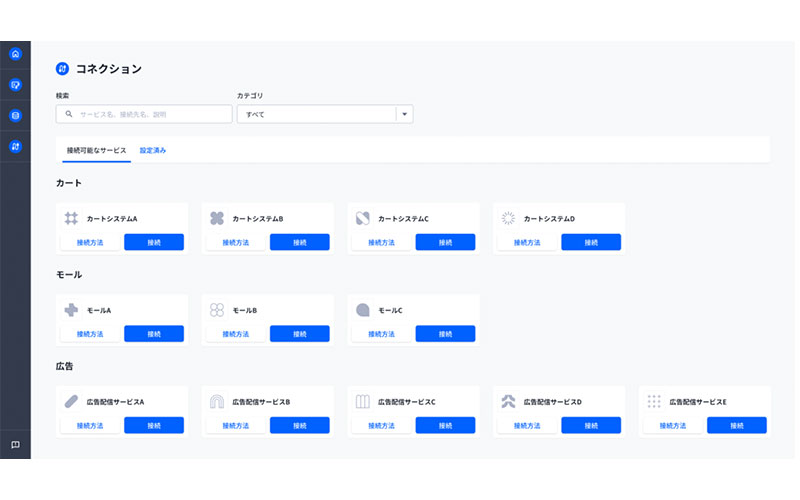Click the コネクション header icon
This screenshot has width=800, height=500.
tap(62, 69)
